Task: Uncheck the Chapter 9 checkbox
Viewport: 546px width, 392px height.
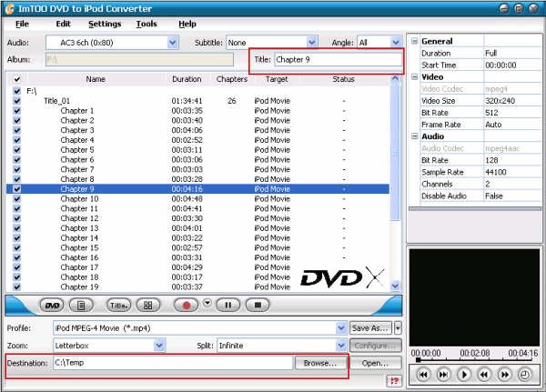Action: [x=16, y=188]
